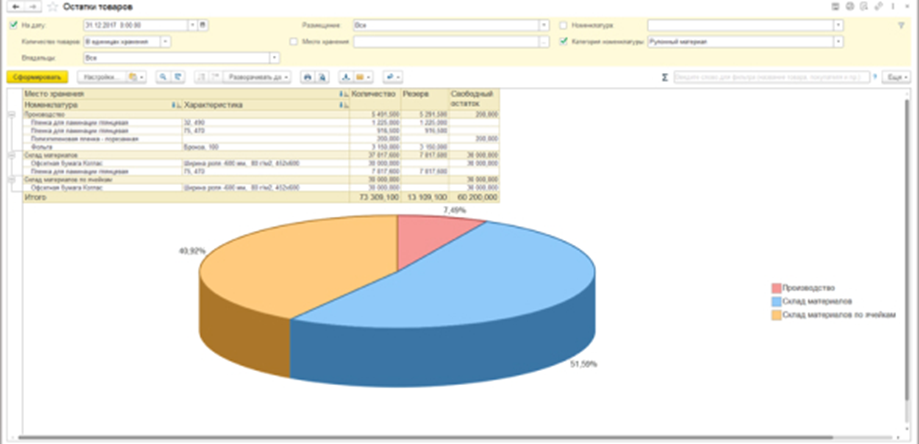Image resolution: width=919 pixels, height=444 pixels.
Task: Click blue 'Склад материалов' legend swatch
Action: click(776, 301)
